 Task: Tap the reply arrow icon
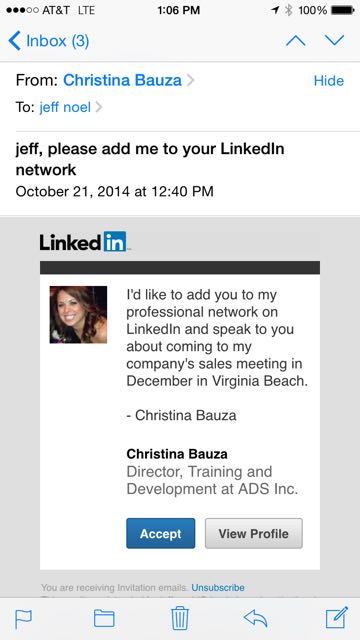[256, 618]
